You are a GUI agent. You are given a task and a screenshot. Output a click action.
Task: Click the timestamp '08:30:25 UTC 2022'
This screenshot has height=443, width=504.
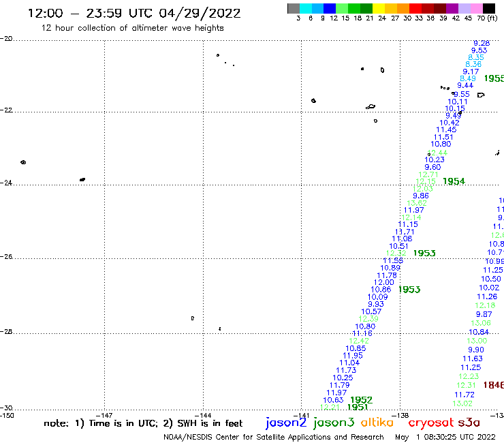point(460,438)
